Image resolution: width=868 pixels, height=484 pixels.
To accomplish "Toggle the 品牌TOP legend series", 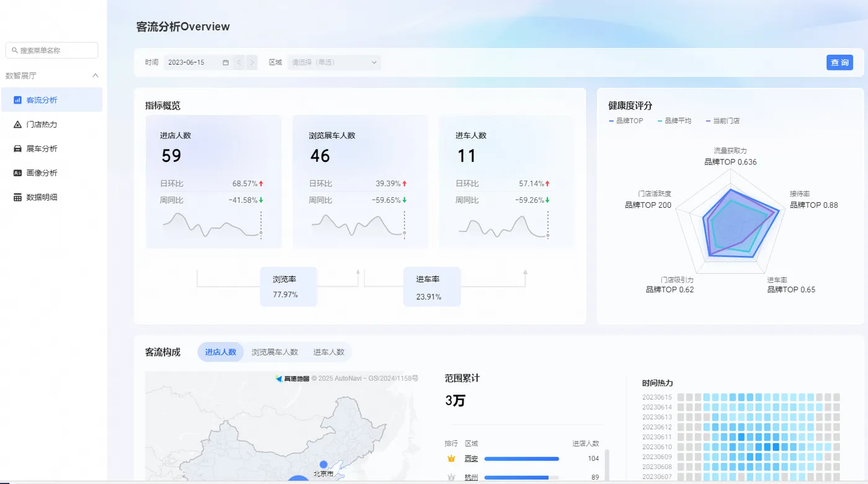I will point(626,121).
